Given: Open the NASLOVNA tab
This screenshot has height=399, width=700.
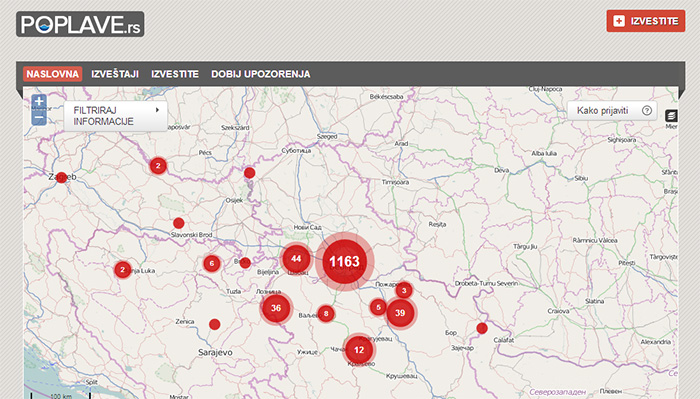Looking at the screenshot, I should pos(52,74).
